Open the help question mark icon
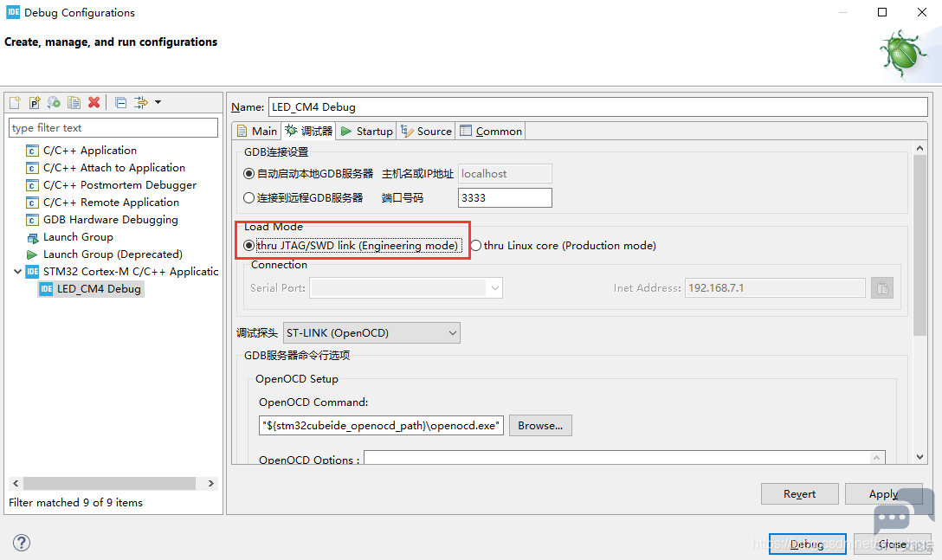The image size is (942, 560). click(22, 543)
